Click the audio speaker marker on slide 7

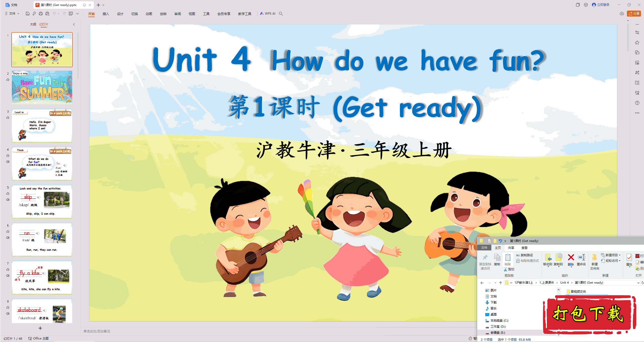click(x=8, y=276)
